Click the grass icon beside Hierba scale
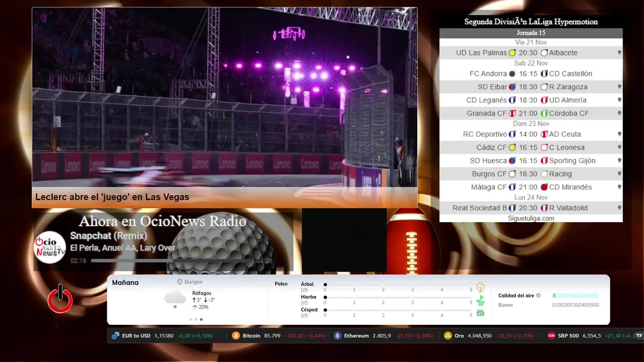644x362 pixels. coord(480,300)
